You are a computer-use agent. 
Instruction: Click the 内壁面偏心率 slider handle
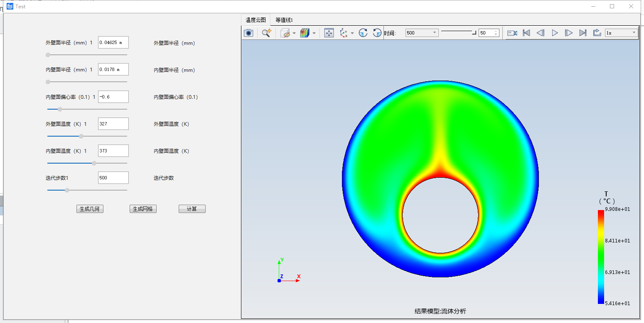(60, 109)
